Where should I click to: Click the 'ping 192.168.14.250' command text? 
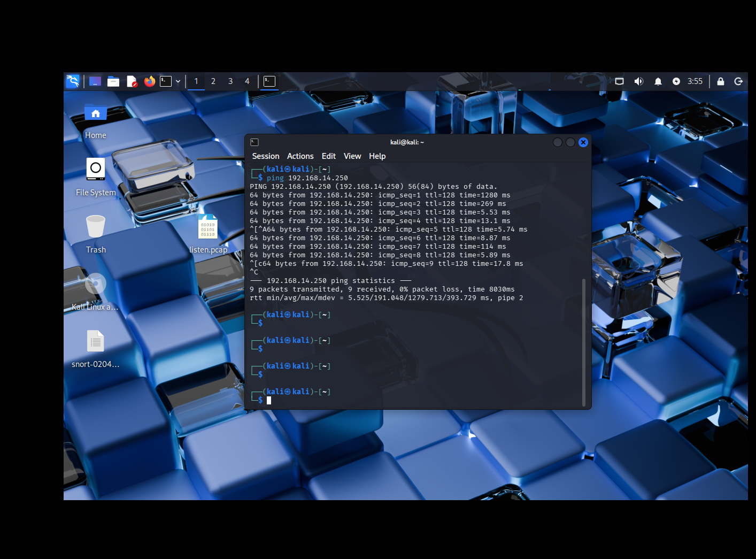point(307,178)
